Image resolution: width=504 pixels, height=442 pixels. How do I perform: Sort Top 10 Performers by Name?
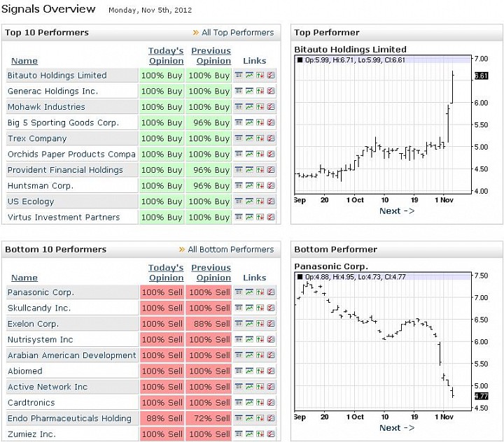[x=24, y=61]
